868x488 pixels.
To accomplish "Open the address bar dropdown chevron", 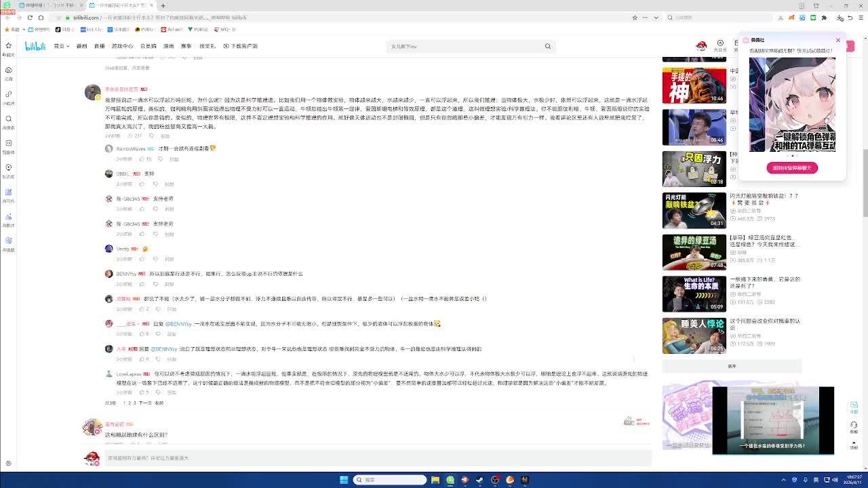I will click(656, 18).
